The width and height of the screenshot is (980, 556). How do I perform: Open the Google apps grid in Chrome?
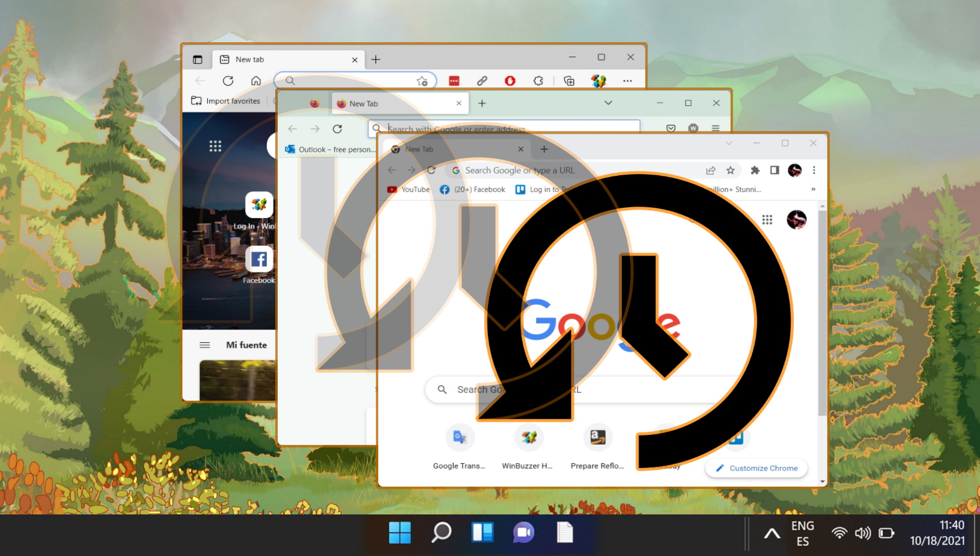[x=767, y=220]
